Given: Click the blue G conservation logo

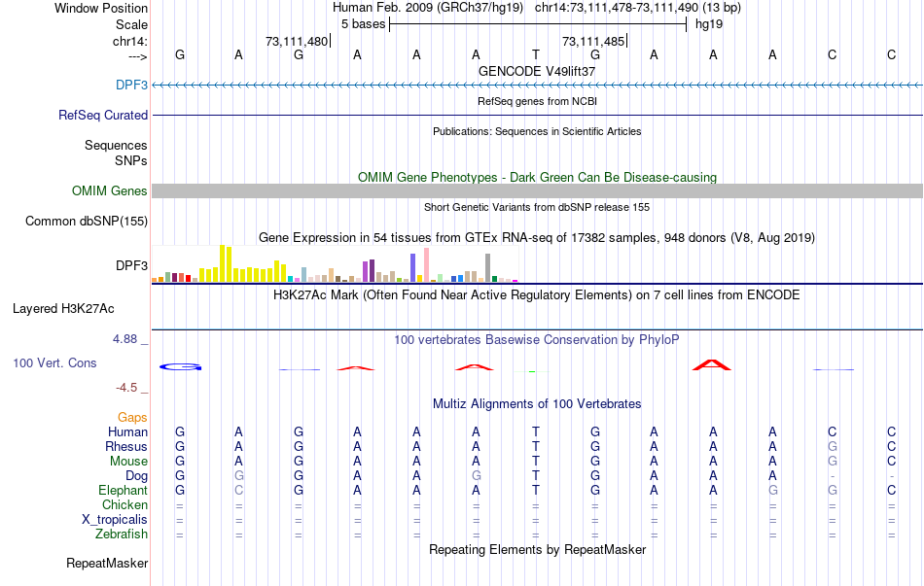Looking at the screenshot, I should 180,367.
